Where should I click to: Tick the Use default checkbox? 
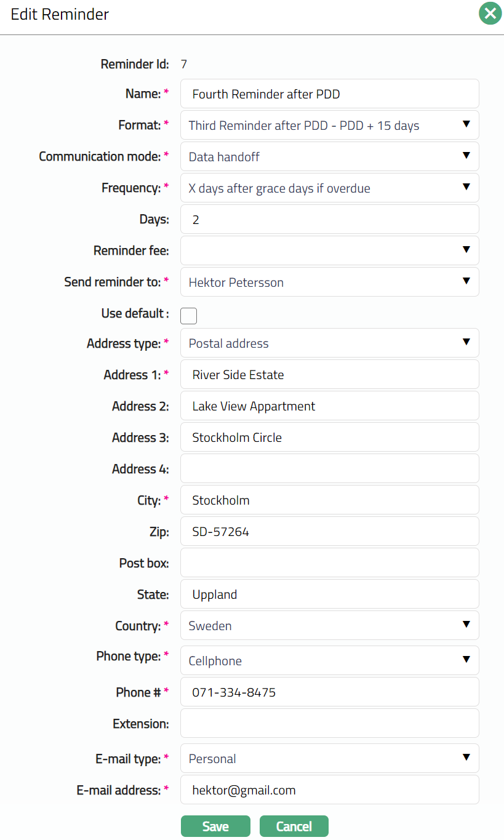coord(188,316)
